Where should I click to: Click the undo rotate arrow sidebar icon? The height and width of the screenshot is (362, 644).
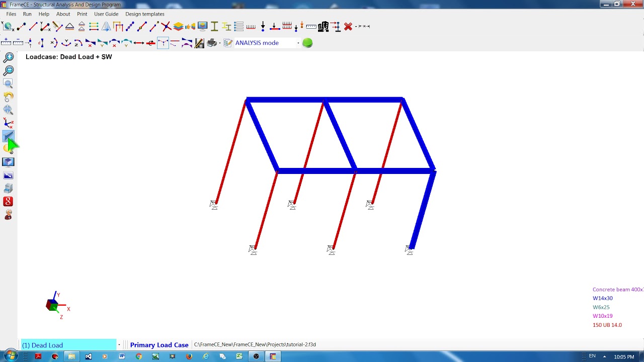tap(9, 97)
